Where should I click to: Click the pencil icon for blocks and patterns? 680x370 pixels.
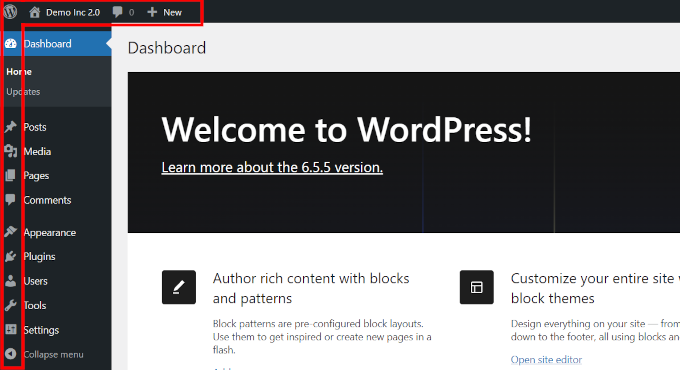(x=179, y=287)
